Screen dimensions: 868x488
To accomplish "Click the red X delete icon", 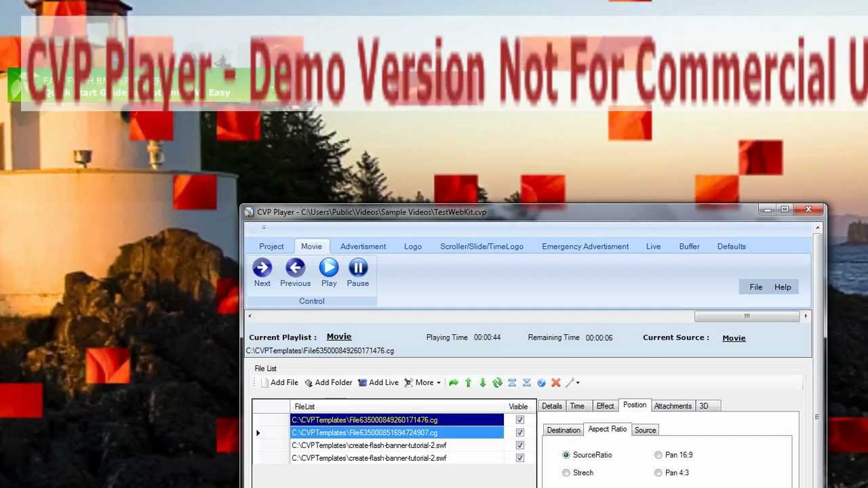I will 556,383.
